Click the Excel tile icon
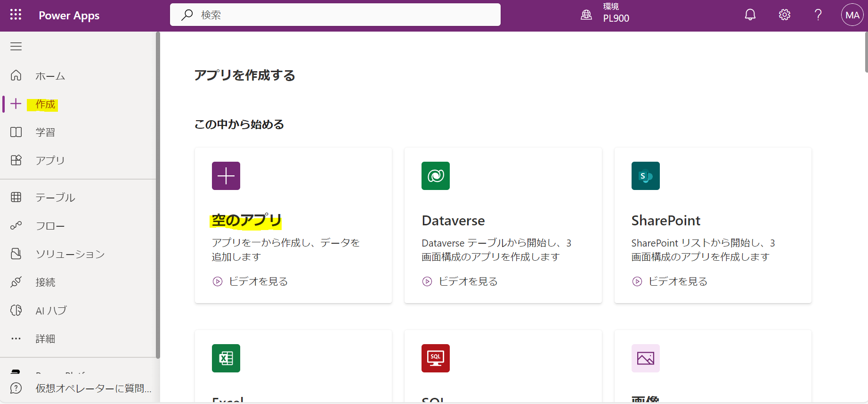Screen dimensions: 868x404 click(226, 358)
